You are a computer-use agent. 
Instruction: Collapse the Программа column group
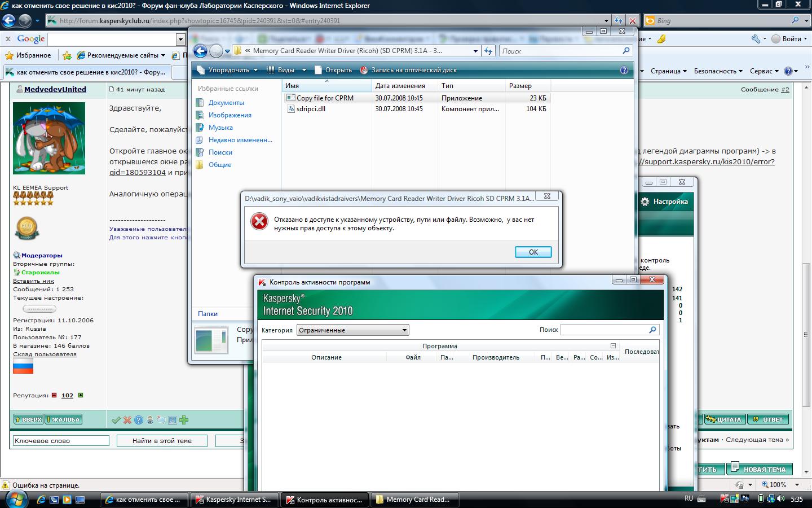613,346
